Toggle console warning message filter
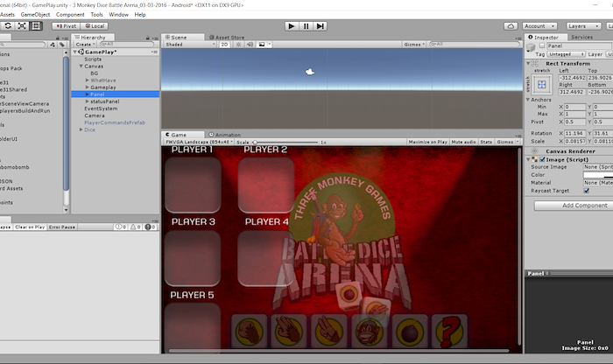 pyautogui.click(x=135, y=227)
